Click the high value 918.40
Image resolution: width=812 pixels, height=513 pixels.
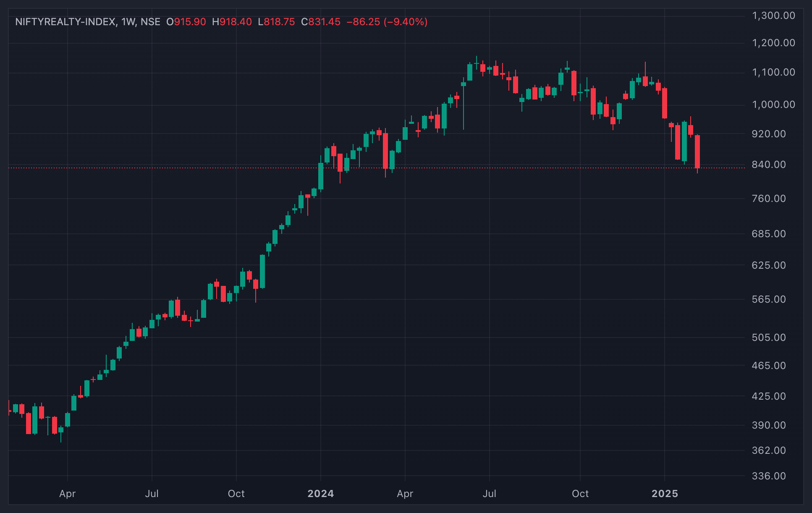tap(236, 22)
